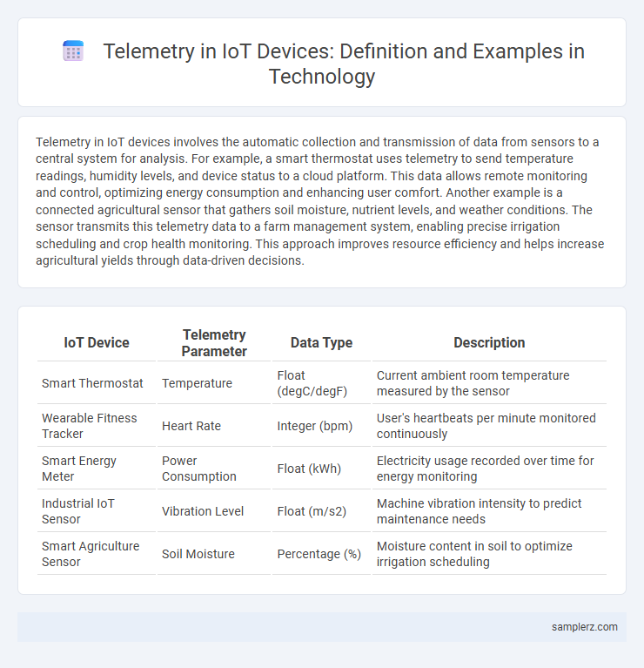The width and height of the screenshot is (644, 668).
Task: Click the 'Telemetry Parameter' column header
Action: pyautogui.click(x=214, y=342)
